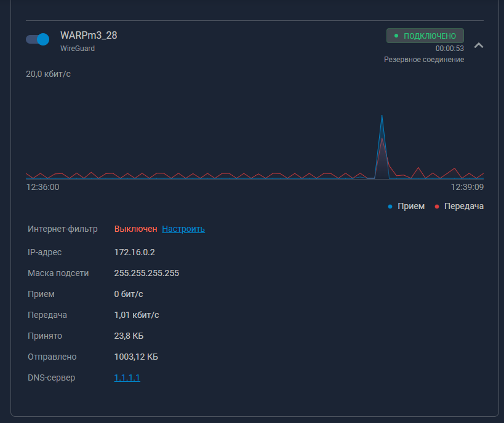Toggle off the WARPm3_28 connection switch

tap(38, 39)
